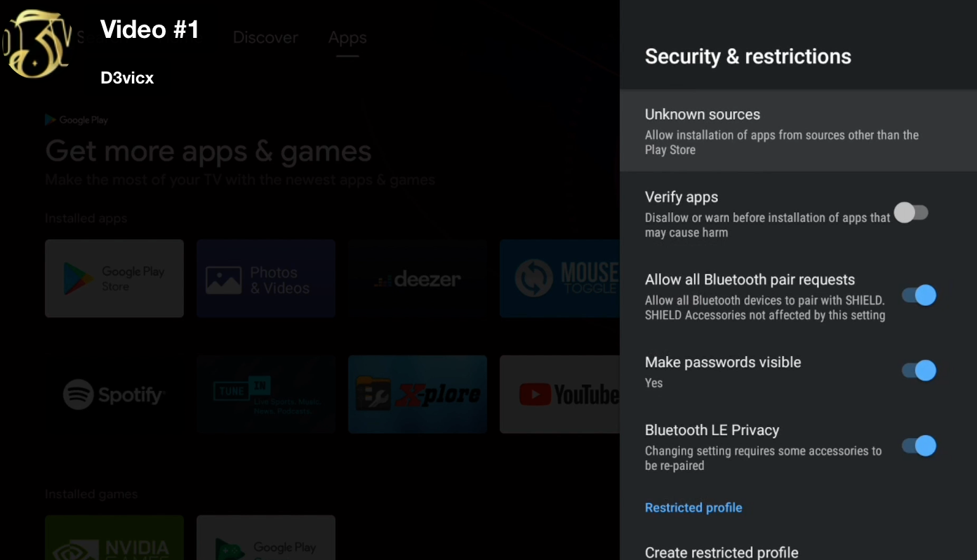Switch to the Discover tab
The image size is (977, 560).
point(265,37)
